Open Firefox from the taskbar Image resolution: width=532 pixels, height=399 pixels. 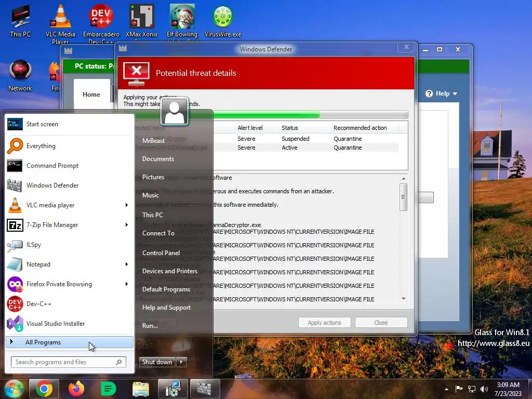tap(76, 389)
